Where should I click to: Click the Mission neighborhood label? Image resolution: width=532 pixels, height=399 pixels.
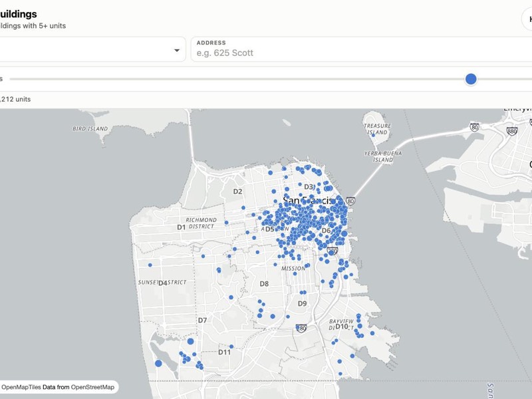[x=293, y=269]
